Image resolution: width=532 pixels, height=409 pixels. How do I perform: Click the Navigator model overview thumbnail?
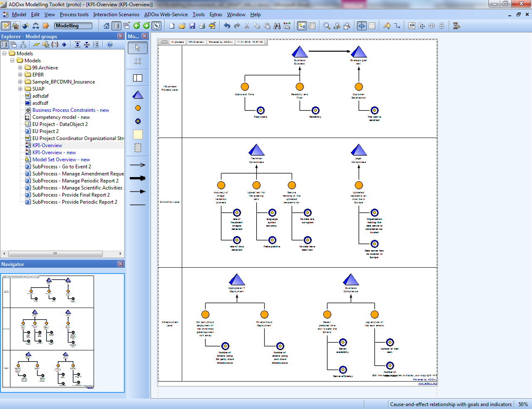click(x=48, y=332)
